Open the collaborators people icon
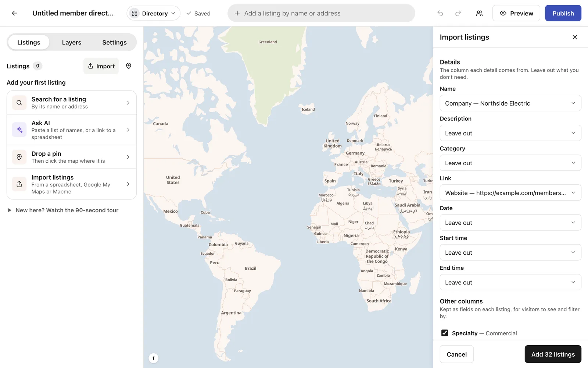Image resolution: width=588 pixels, height=368 pixels. (479, 13)
